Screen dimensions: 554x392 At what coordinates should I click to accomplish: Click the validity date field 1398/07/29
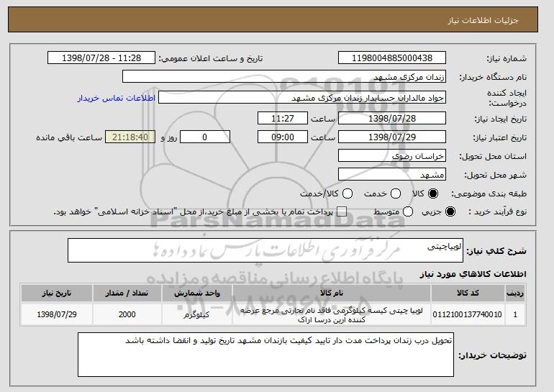point(392,137)
